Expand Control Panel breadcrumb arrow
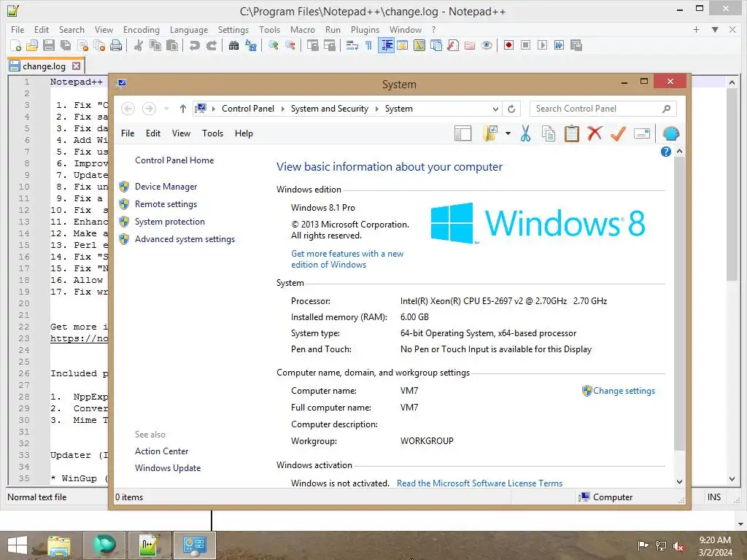The width and height of the screenshot is (747, 560). (x=282, y=109)
